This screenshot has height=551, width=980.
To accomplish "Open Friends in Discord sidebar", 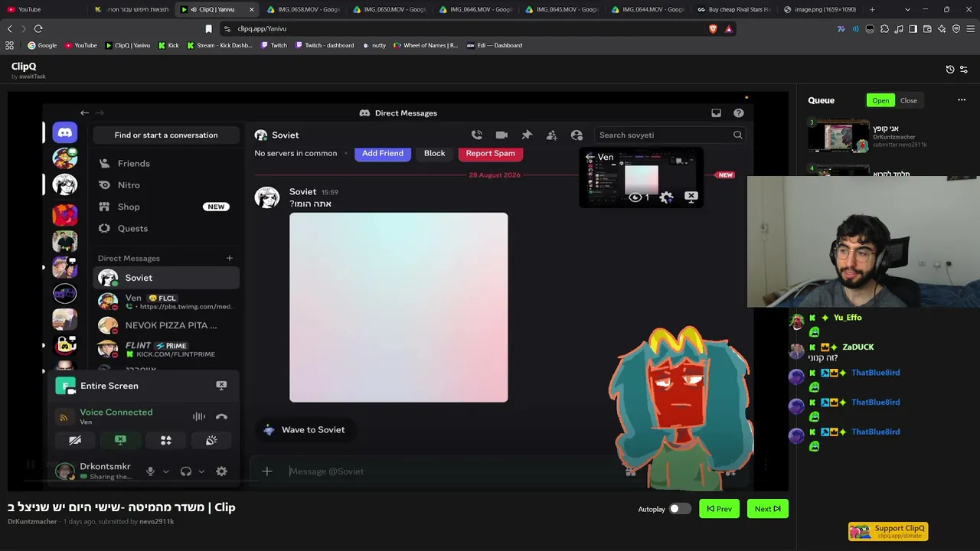I will pyautogui.click(x=166, y=163).
